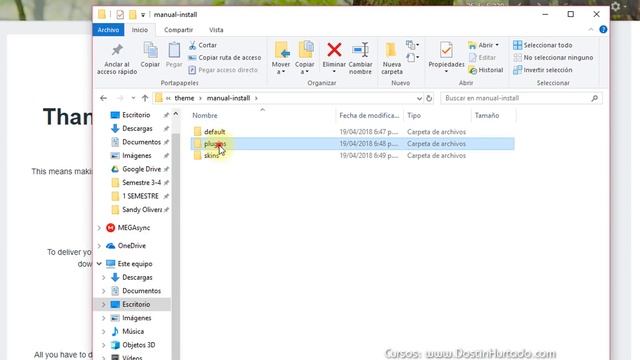Collapse the ribbon with the chevron

tap(591, 30)
